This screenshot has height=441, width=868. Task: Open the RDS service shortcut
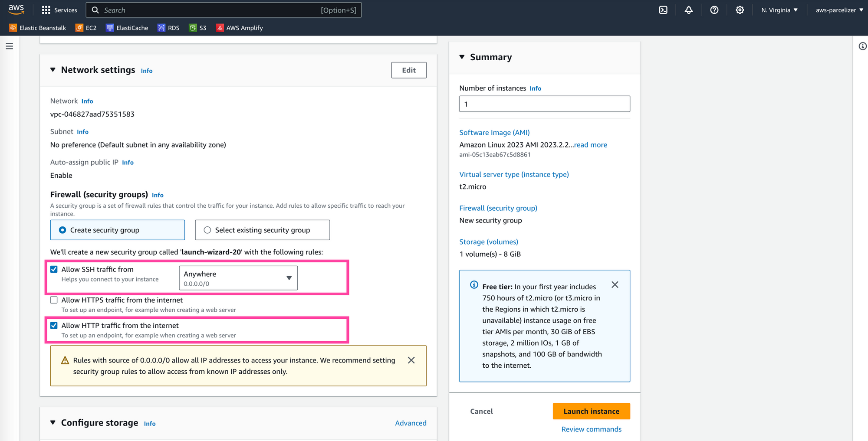[x=168, y=27]
